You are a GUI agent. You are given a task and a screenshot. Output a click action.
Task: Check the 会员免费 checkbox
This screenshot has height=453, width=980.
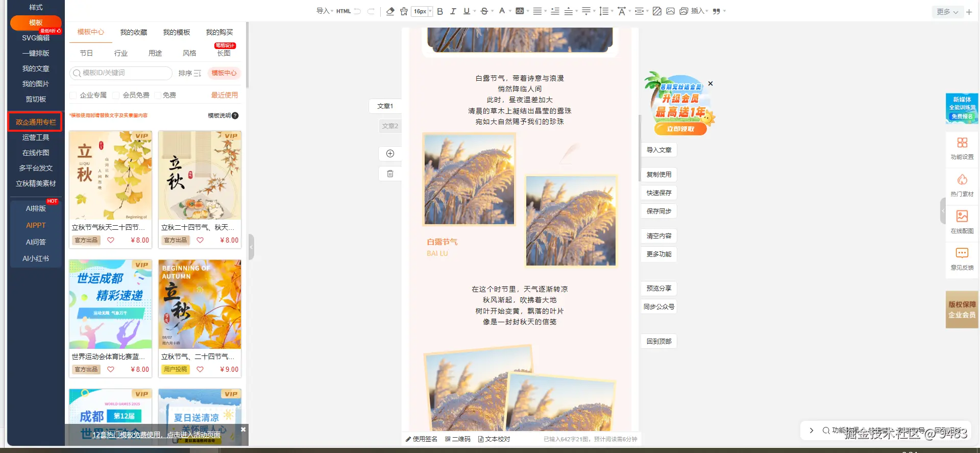[116, 96]
